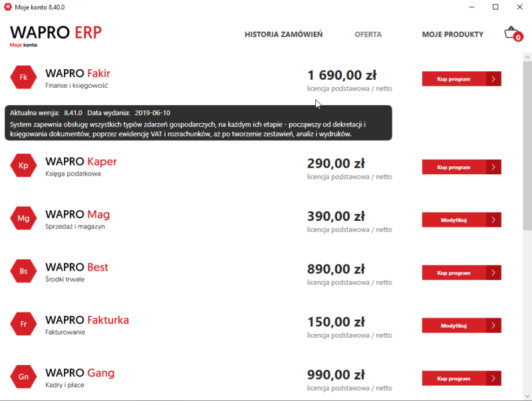Open MOJE PRODUKTY from the top navigation
The width and height of the screenshot is (532, 401).
pyautogui.click(x=453, y=35)
